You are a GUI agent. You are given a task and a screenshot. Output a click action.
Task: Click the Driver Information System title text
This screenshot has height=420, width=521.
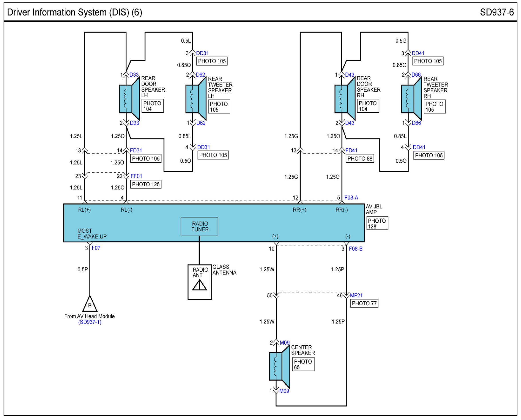coord(75,12)
